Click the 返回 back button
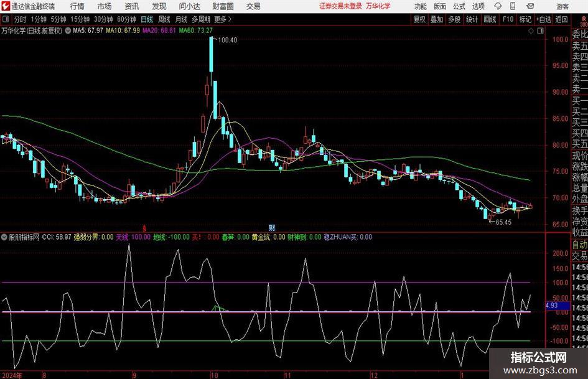 coord(561,19)
